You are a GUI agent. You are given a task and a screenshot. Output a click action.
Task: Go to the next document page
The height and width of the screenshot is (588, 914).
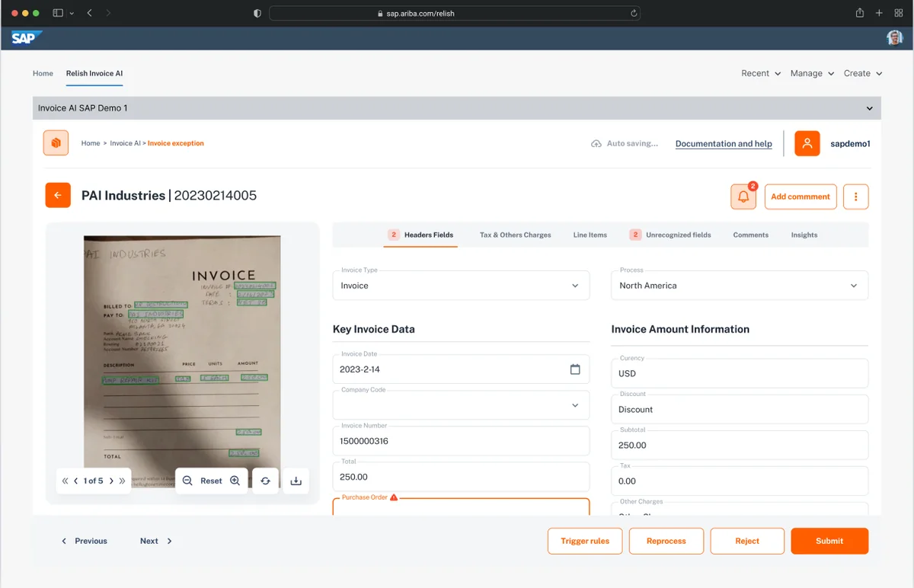click(x=111, y=481)
